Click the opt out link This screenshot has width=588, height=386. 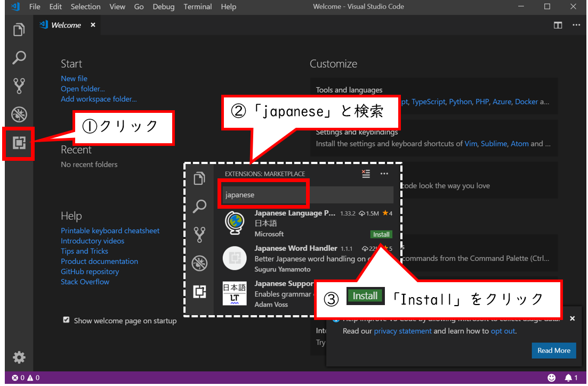click(x=503, y=331)
